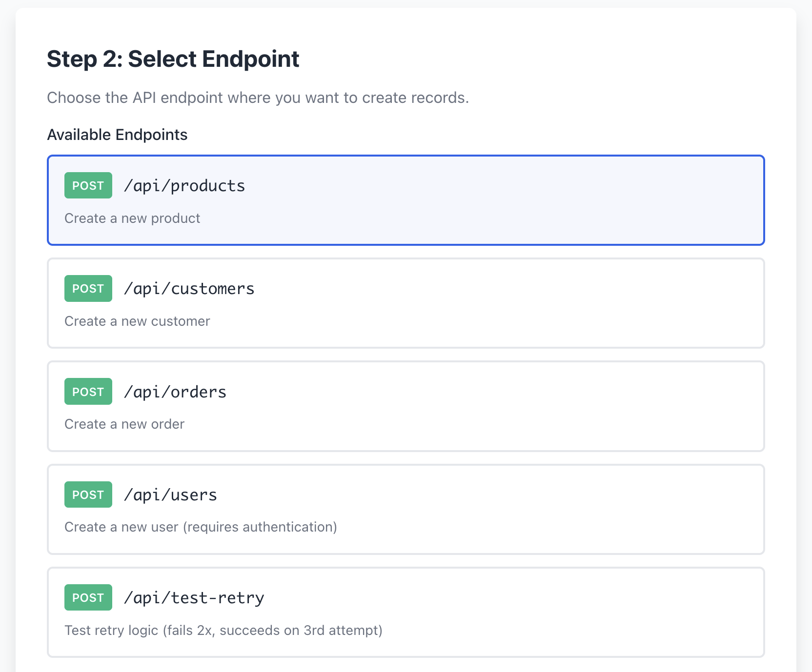The width and height of the screenshot is (812, 672).
Task: Click 'Create a new customer' description
Action: [x=137, y=321]
